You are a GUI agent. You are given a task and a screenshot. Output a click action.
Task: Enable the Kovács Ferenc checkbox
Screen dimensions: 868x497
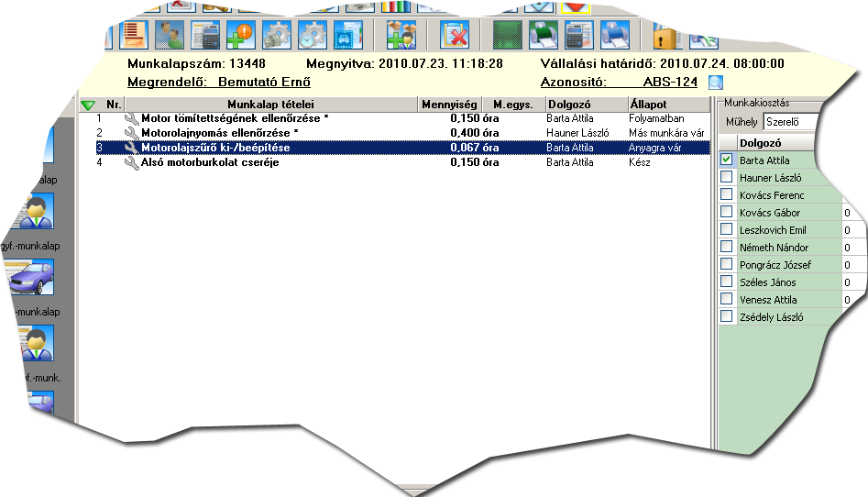[727, 194]
